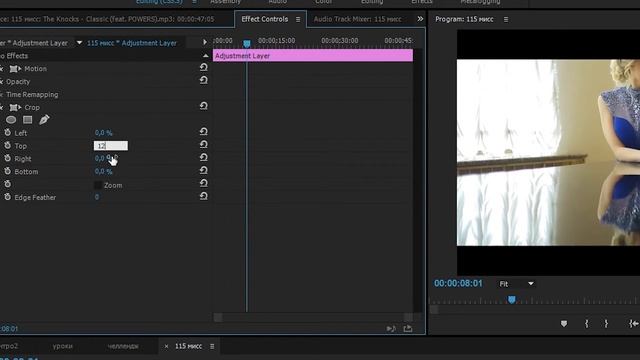Toggle animation stopwatch for Right
Viewport: 640px width, 360px height.
(x=7, y=158)
